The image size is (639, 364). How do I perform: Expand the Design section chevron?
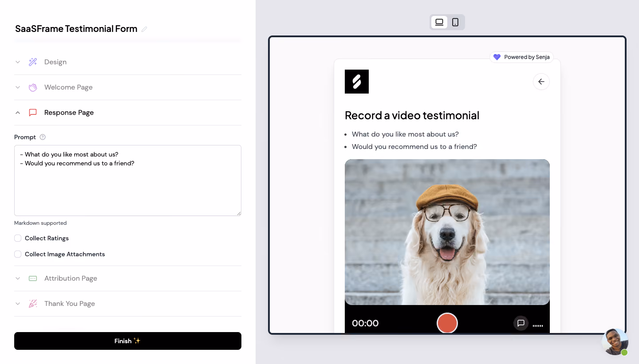[18, 62]
